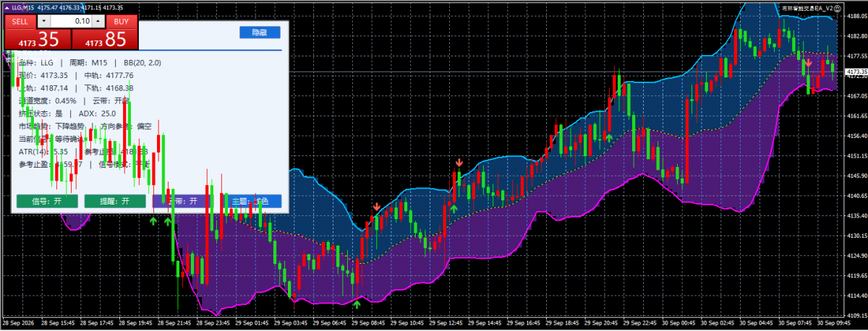Click the 中轨: 4177.76 value

click(109, 74)
